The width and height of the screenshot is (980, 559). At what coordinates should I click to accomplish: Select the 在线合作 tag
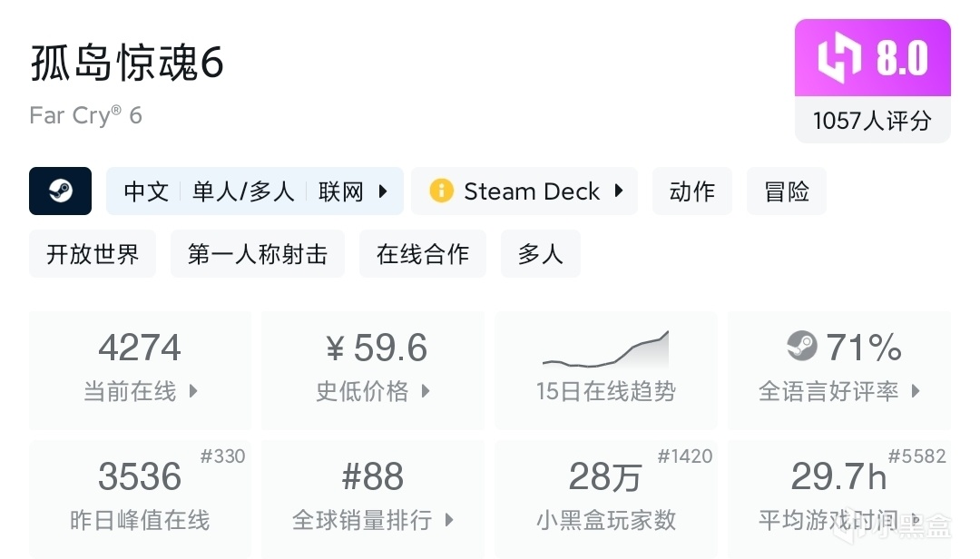(422, 254)
